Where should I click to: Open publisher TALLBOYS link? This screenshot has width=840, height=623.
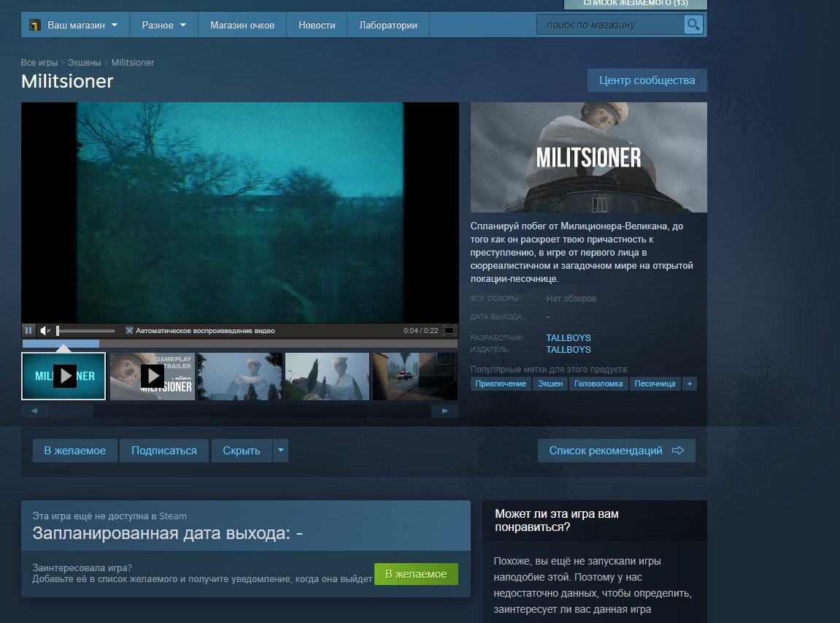coord(569,350)
